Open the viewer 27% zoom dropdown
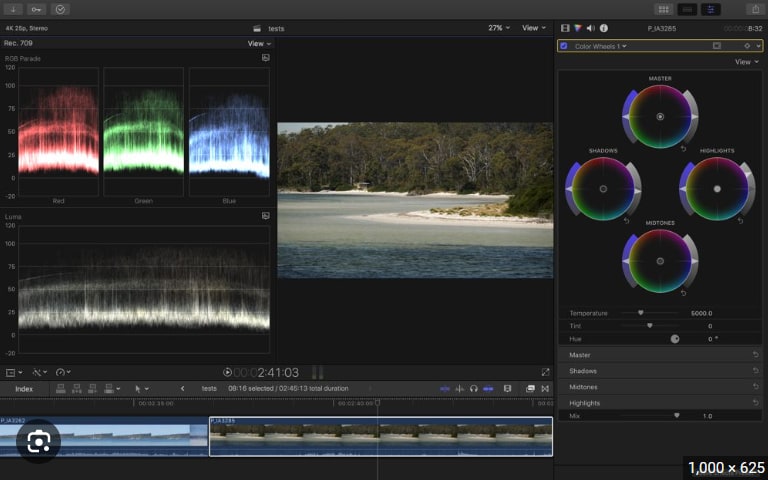The height and width of the screenshot is (480, 768). coord(499,28)
